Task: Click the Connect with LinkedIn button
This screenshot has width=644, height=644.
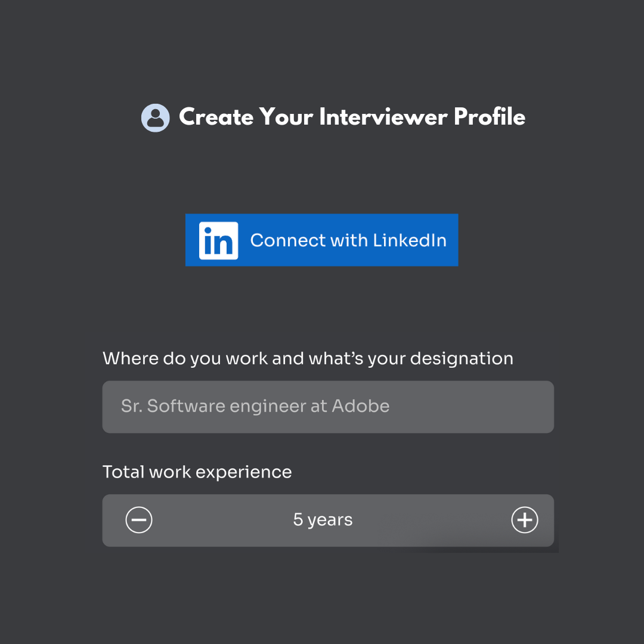Action: click(x=321, y=240)
